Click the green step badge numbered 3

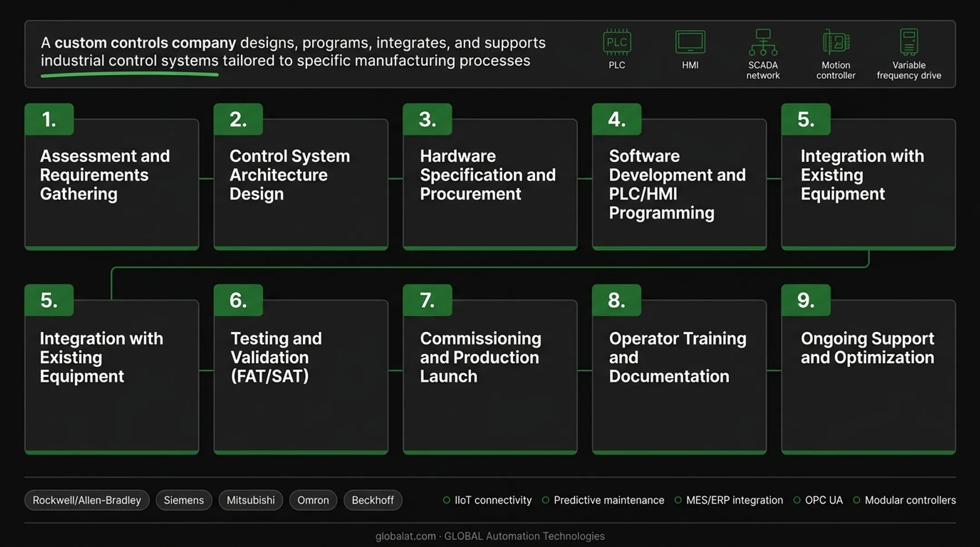click(x=427, y=119)
